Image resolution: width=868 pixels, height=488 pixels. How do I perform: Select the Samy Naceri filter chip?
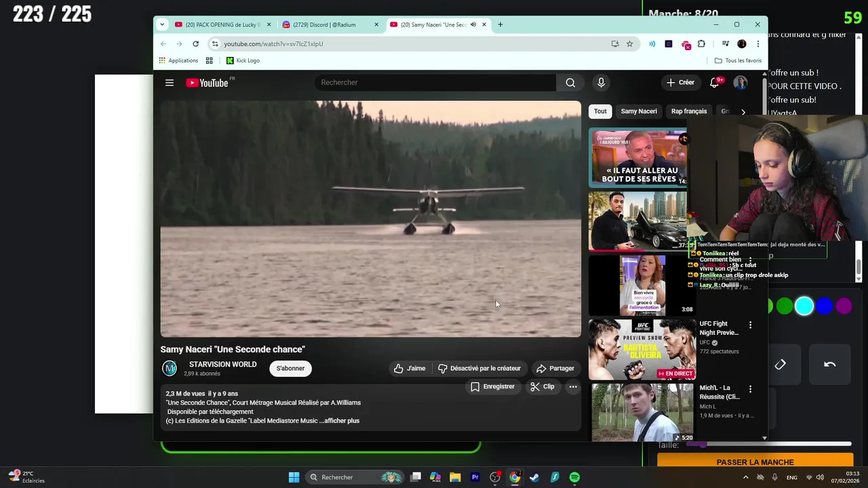tap(639, 111)
